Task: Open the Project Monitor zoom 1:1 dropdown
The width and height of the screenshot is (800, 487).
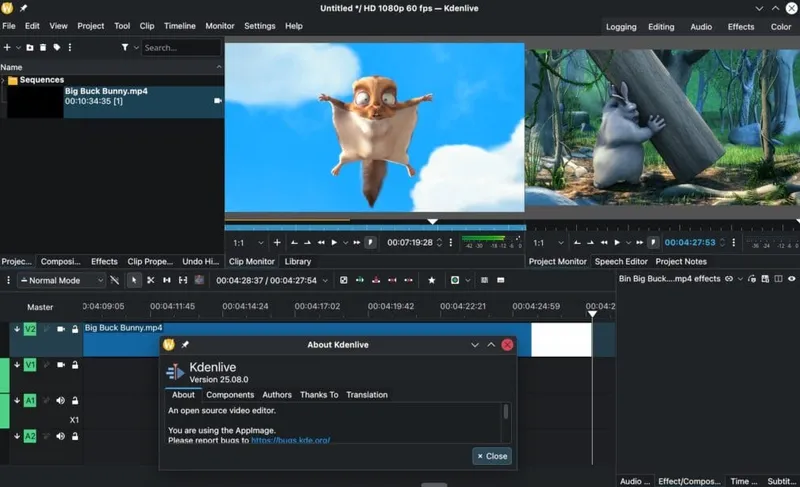Action: pyautogui.click(x=548, y=243)
